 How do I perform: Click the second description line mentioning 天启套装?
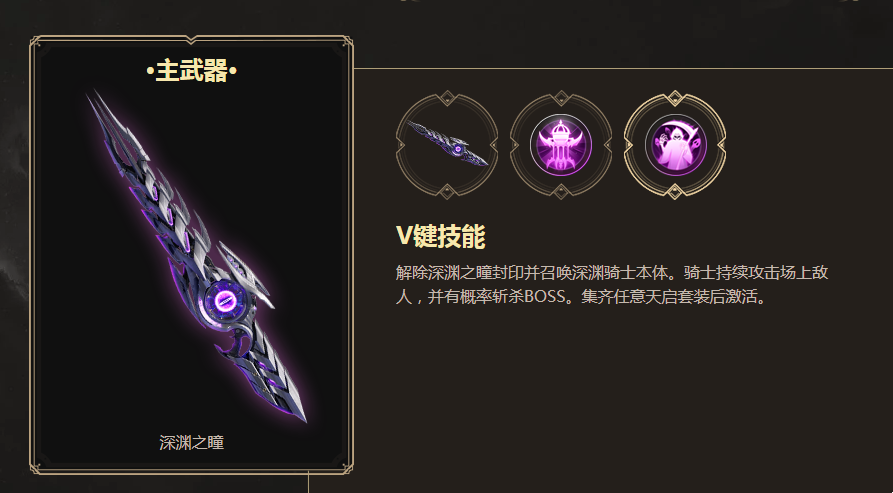pos(582,297)
